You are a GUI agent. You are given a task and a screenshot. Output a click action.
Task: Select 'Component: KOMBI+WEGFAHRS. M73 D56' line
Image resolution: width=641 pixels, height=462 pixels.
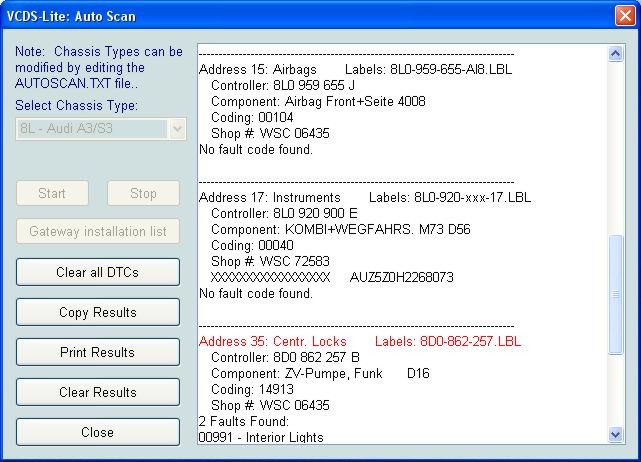point(341,229)
